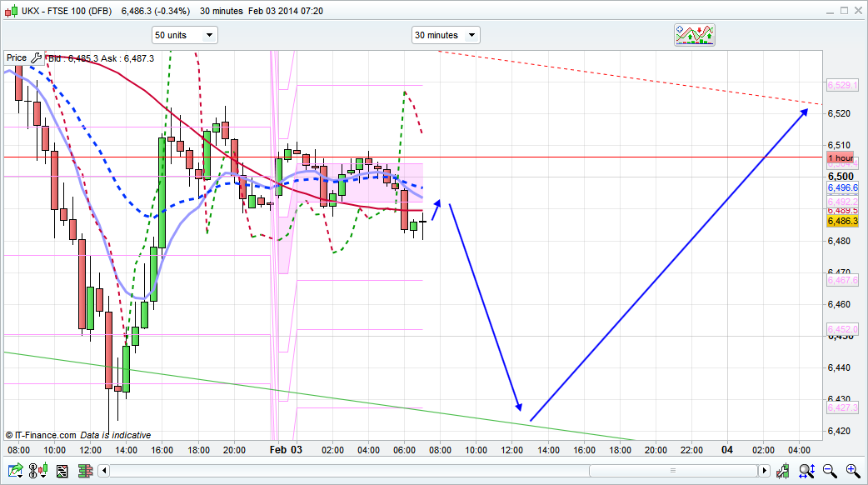Expand the 50 units dropdown
Viewport: 868px width, 485px height.
(x=184, y=35)
